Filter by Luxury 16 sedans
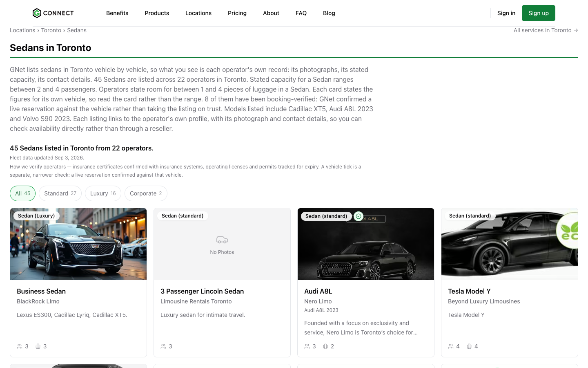The image size is (588, 368). pyautogui.click(x=103, y=193)
